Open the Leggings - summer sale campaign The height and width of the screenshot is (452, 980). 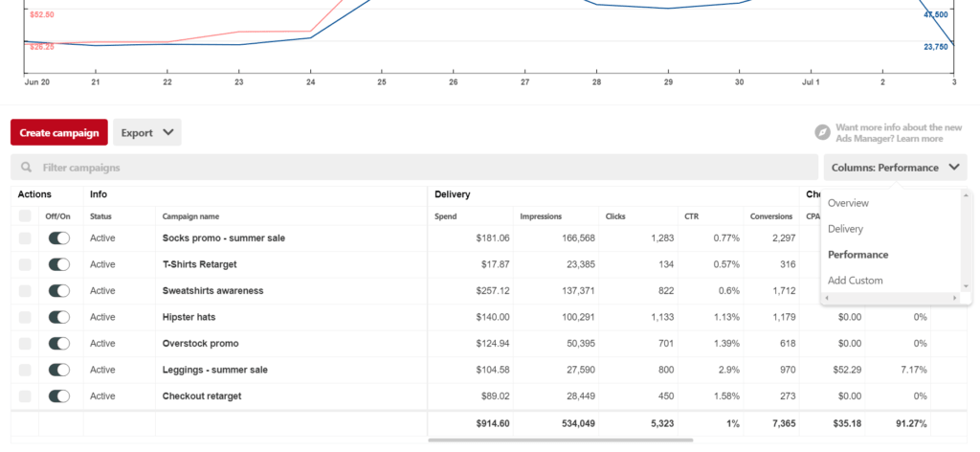[x=214, y=370]
